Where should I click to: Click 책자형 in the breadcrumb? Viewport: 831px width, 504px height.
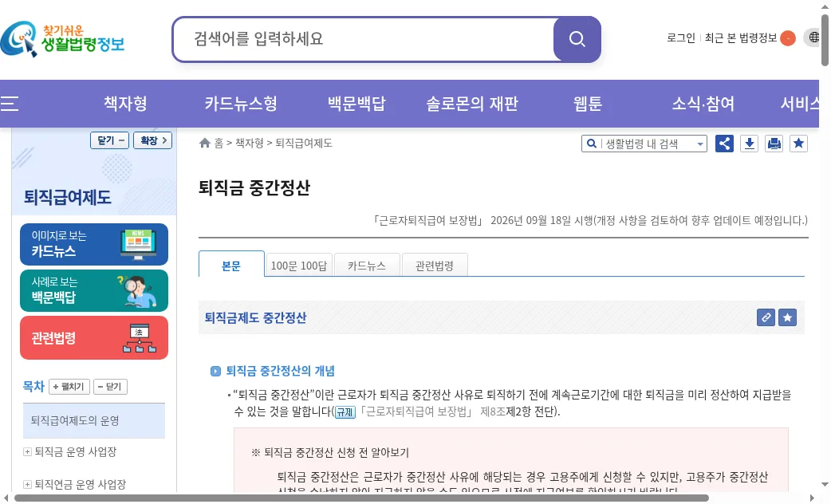click(249, 143)
